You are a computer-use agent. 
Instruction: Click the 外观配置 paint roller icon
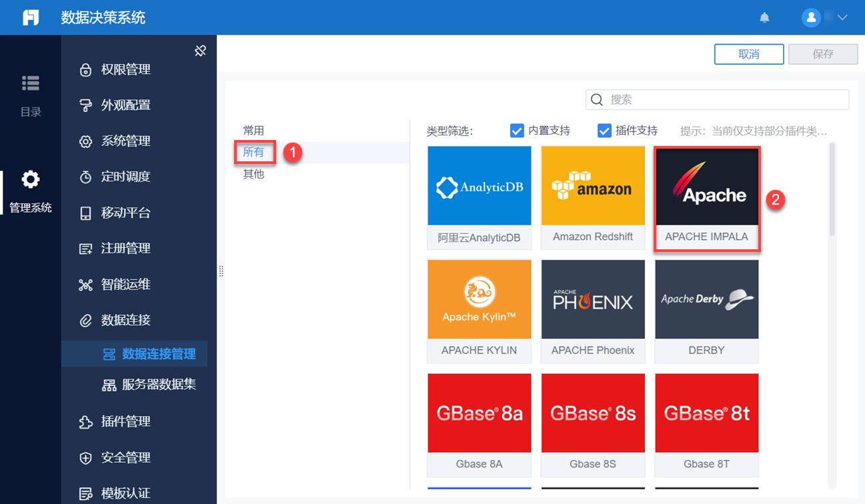pyautogui.click(x=85, y=105)
